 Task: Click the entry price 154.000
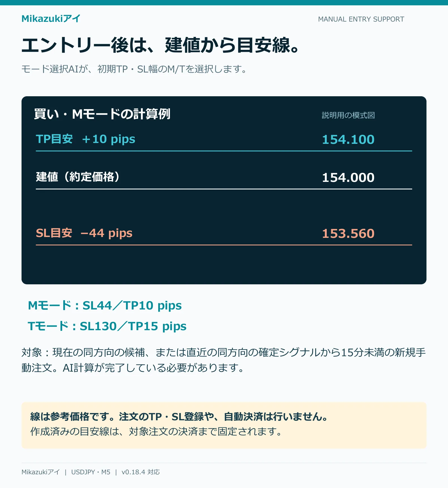click(x=348, y=178)
